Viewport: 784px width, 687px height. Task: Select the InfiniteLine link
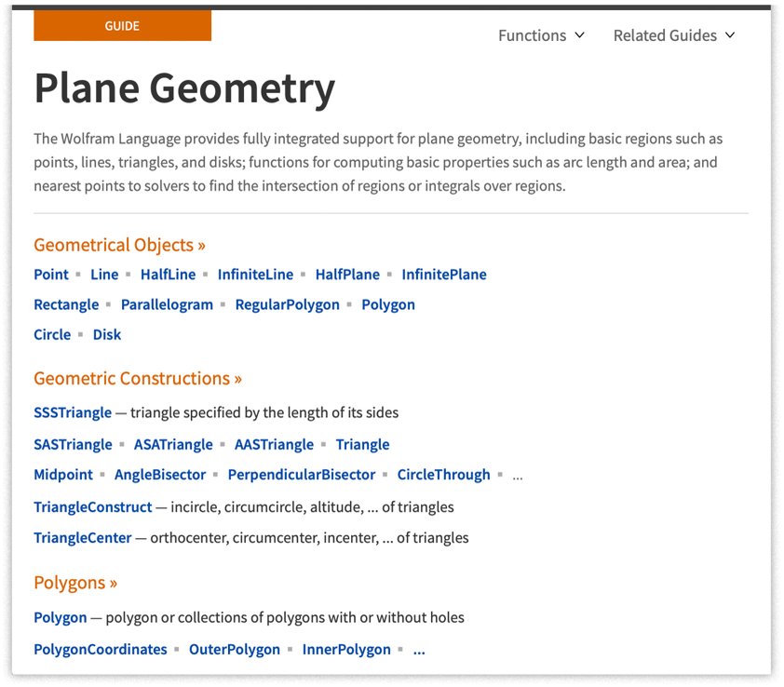coord(255,275)
